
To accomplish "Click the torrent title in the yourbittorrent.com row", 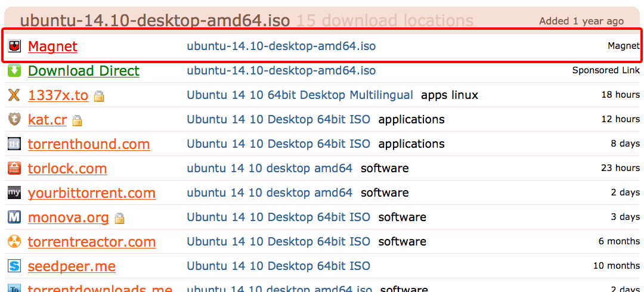I will [270, 192].
